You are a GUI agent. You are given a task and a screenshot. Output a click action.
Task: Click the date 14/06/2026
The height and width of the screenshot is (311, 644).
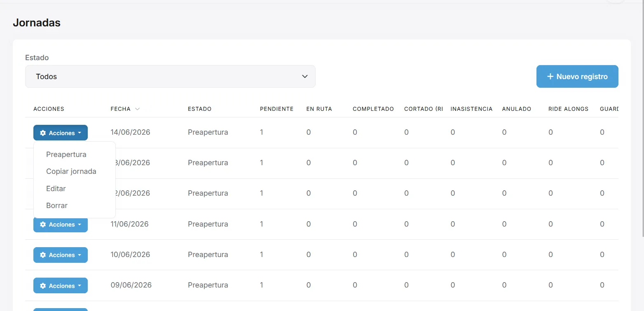pos(130,132)
